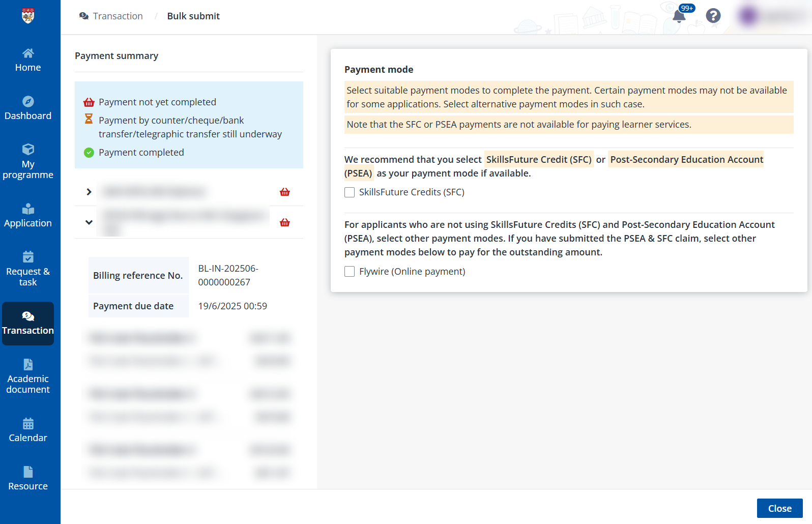Click the university crest logo
The width and height of the screenshot is (812, 524).
coord(28,16)
